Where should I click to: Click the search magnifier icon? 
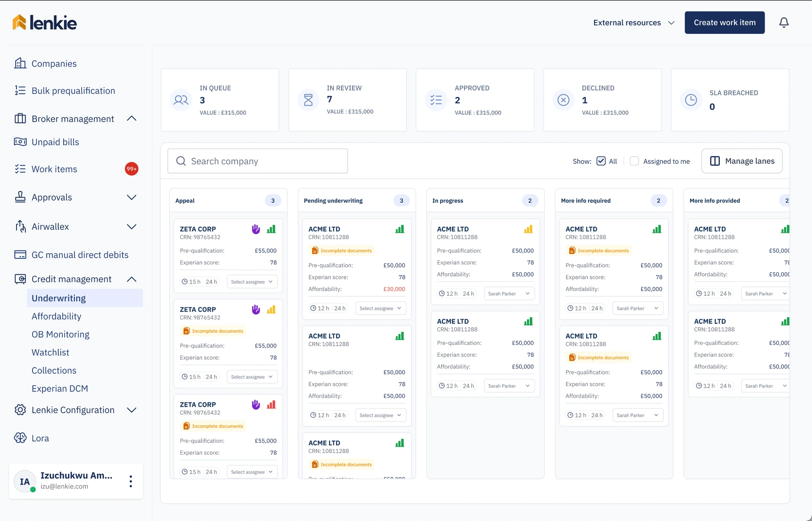(x=181, y=161)
